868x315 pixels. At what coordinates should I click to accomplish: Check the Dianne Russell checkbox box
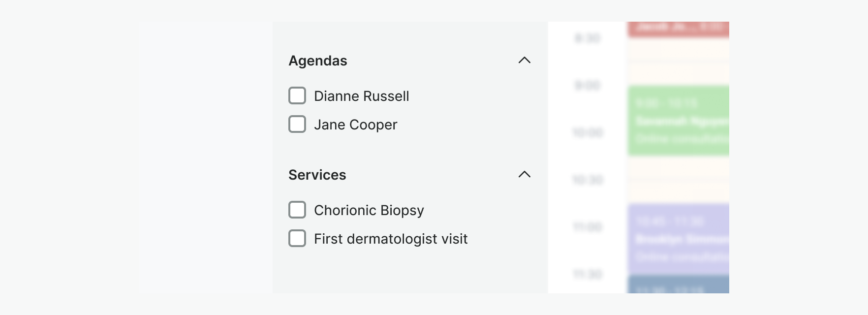tap(297, 96)
